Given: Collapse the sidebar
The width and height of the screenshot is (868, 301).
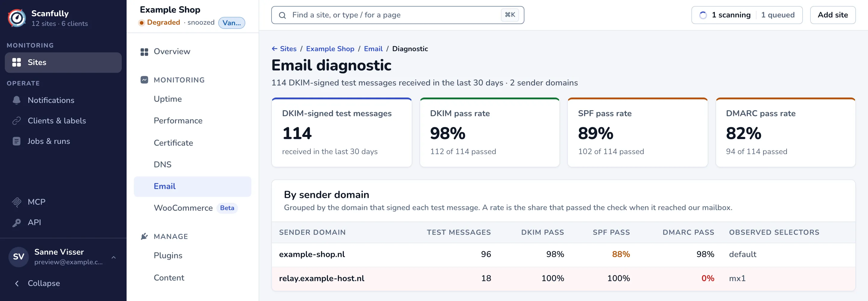Looking at the screenshot, I should [63, 284].
